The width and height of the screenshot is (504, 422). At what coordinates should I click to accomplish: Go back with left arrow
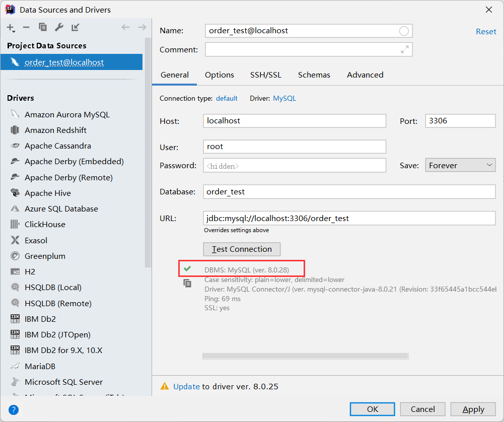coord(126,27)
